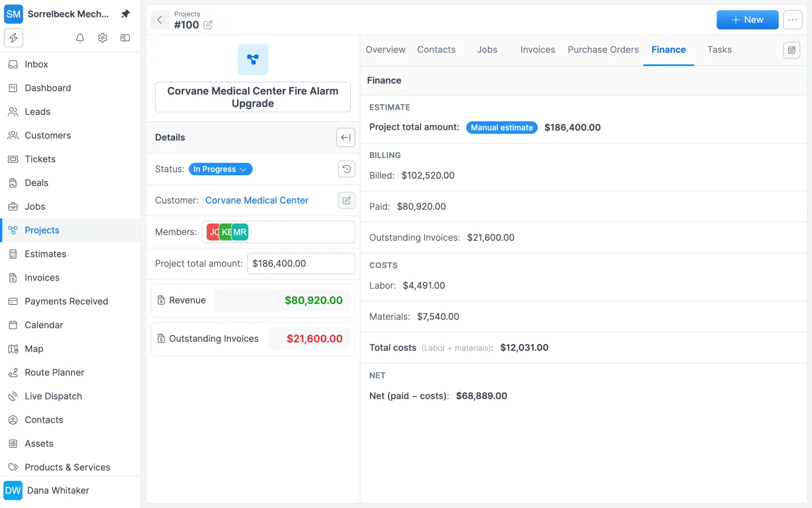Screen dimensions: 812x508
Task: Edit the customer with the pencil icon
Action: coord(347,201)
